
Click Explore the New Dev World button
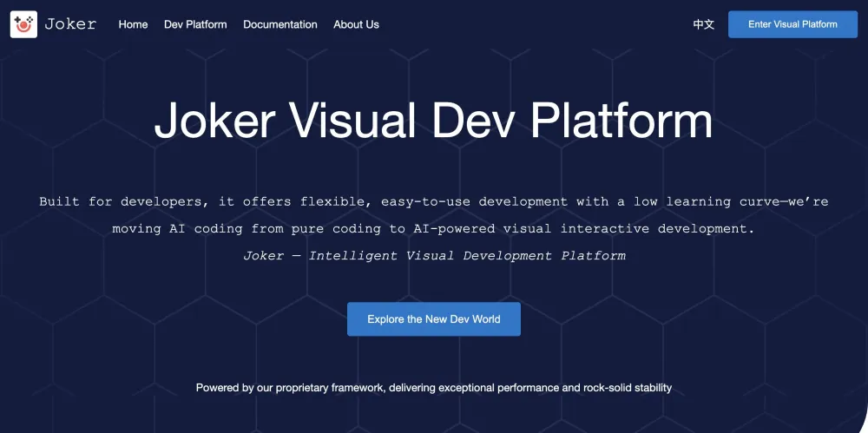click(x=434, y=319)
